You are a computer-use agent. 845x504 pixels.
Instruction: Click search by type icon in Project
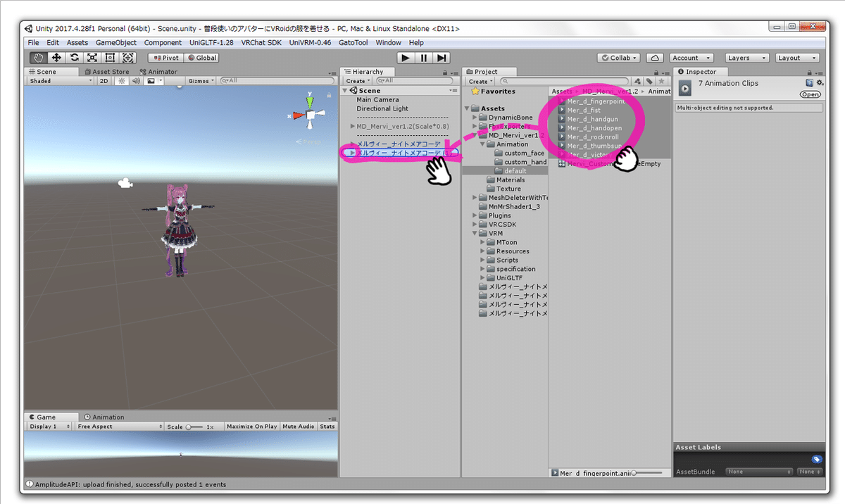coord(638,81)
